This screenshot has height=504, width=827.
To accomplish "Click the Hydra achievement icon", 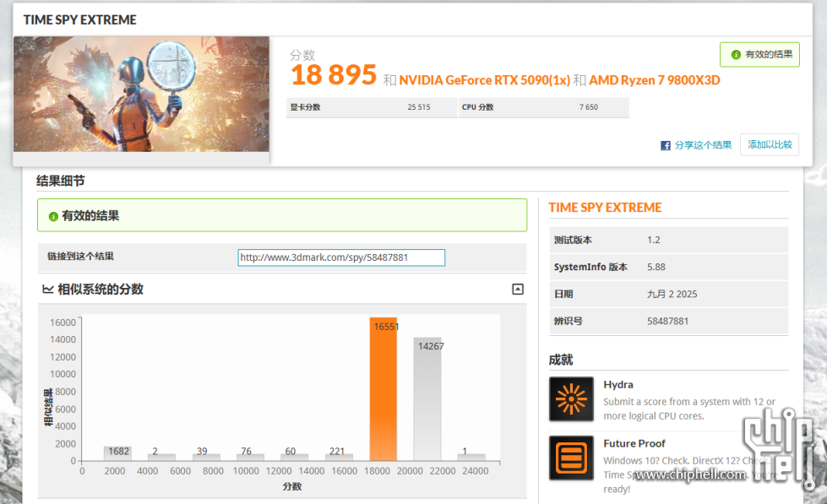I will [571, 398].
